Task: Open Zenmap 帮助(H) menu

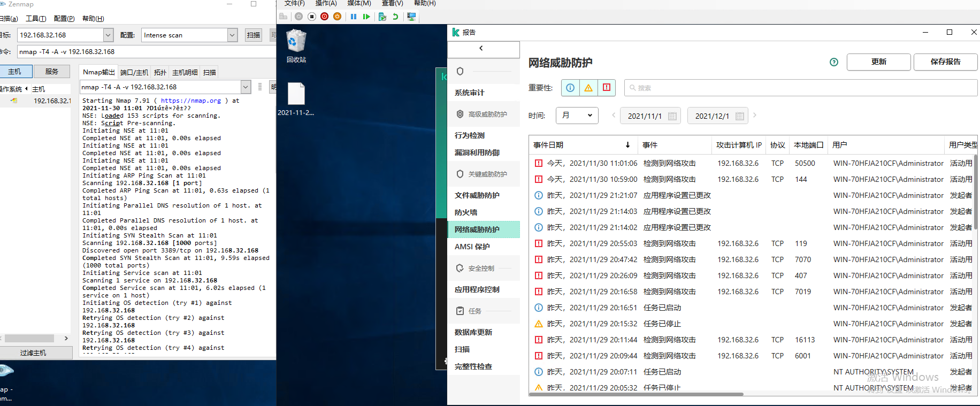Action: 93,19
